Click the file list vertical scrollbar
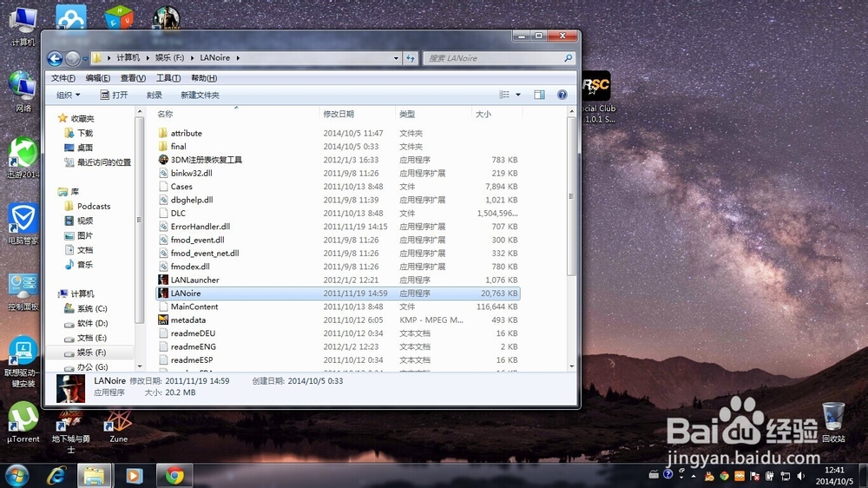868x488 pixels. pyautogui.click(x=571, y=196)
